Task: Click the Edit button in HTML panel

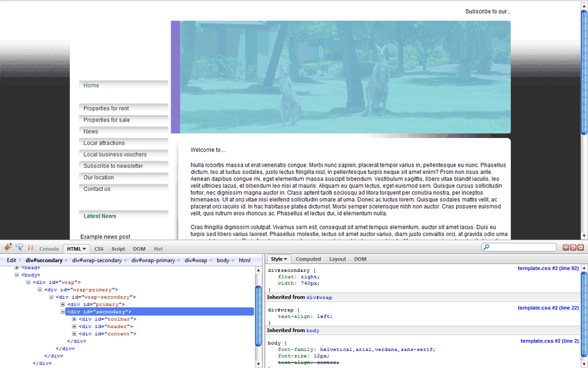Action: click(12, 260)
